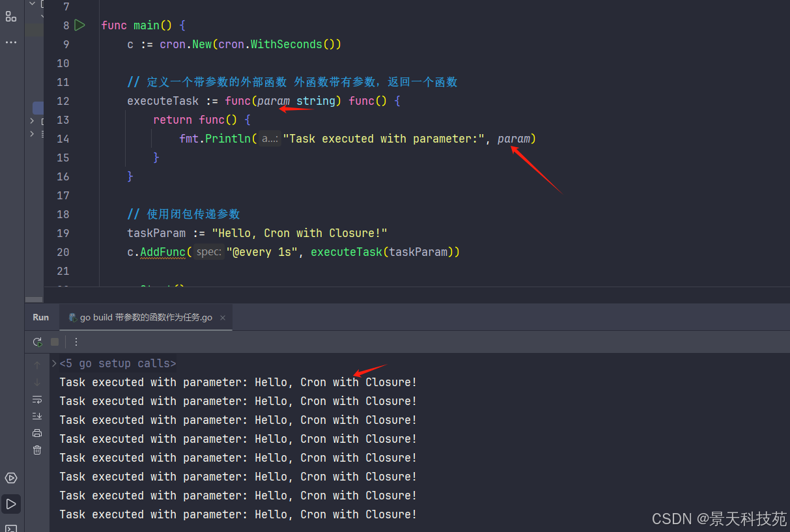Click the comment starting '// 定义一个带参数的外部函数'

(x=292, y=82)
